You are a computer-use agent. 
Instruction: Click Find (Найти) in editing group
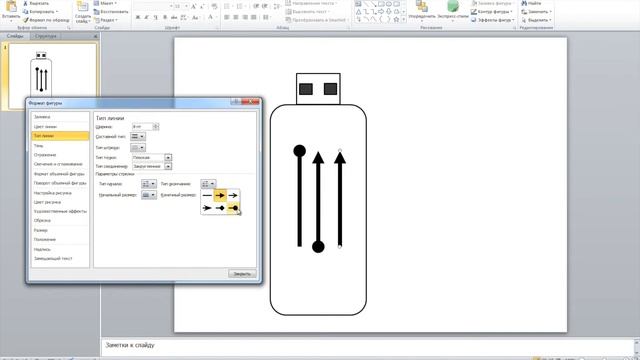531,3
